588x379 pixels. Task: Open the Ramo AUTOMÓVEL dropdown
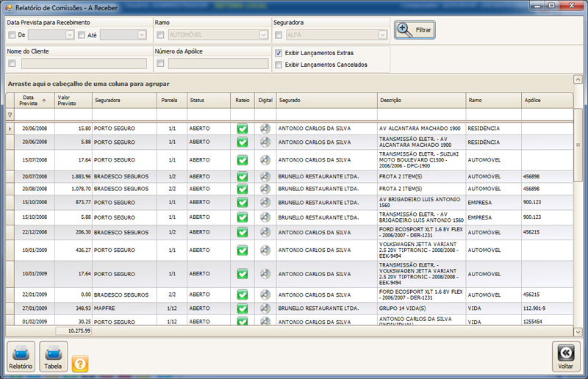pyautogui.click(x=264, y=35)
